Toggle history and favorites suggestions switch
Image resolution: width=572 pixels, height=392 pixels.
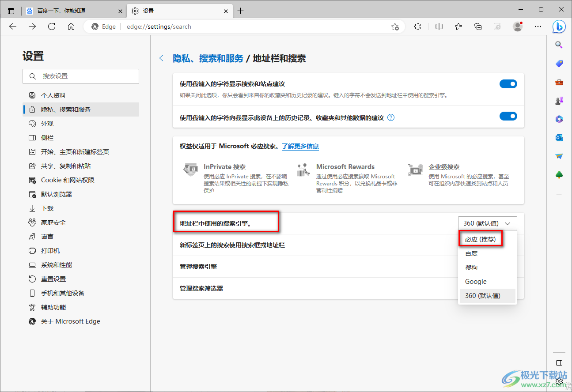point(508,116)
